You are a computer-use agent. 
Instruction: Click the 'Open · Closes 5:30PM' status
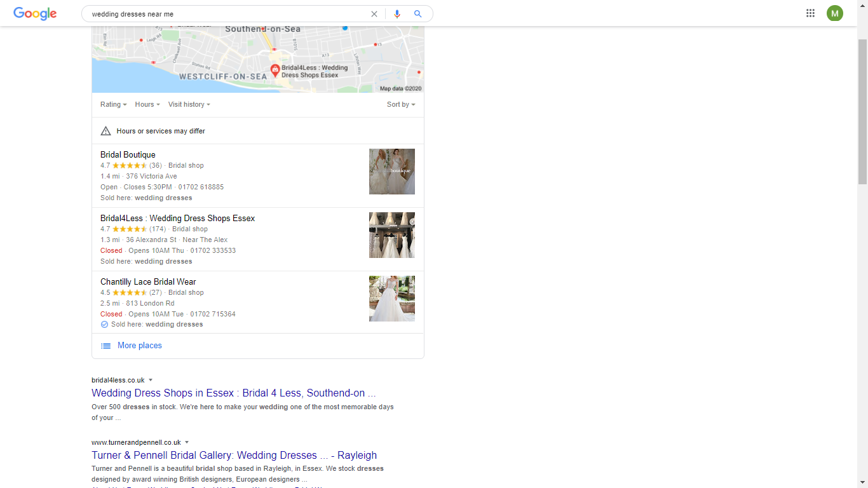(136, 187)
